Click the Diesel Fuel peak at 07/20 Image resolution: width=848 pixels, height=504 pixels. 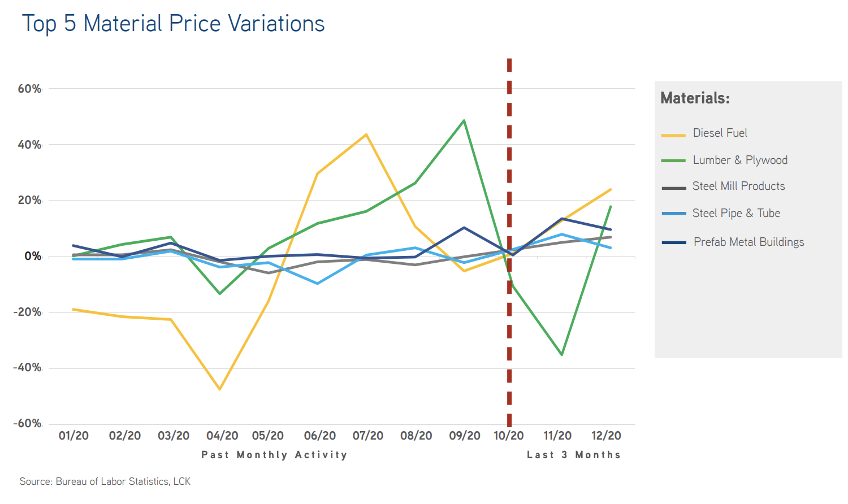pos(366,134)
